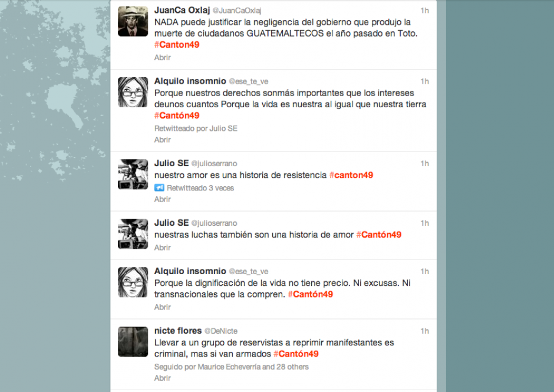Open the @DeNicte handle link
554x392 pixels.
221,331
